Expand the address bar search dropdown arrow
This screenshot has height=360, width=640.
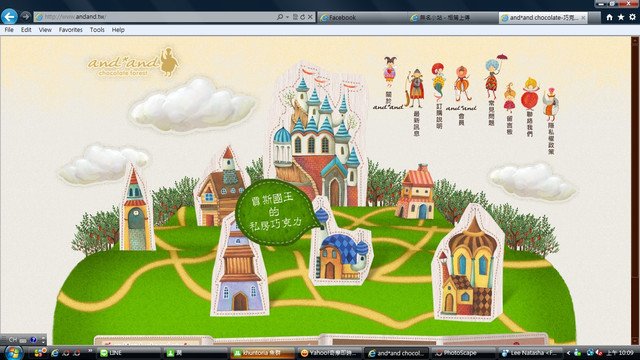click(x=288, y=17)
